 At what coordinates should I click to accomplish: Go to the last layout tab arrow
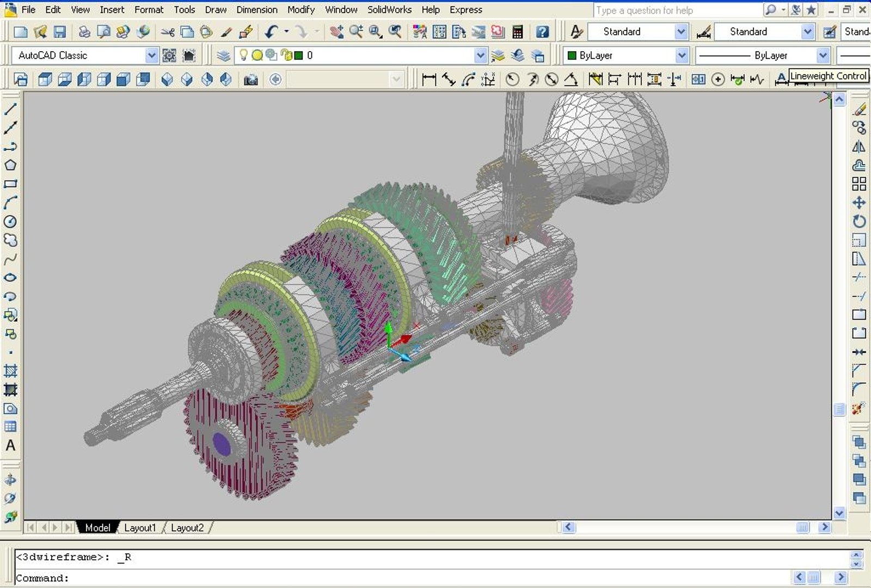[68, 528]
